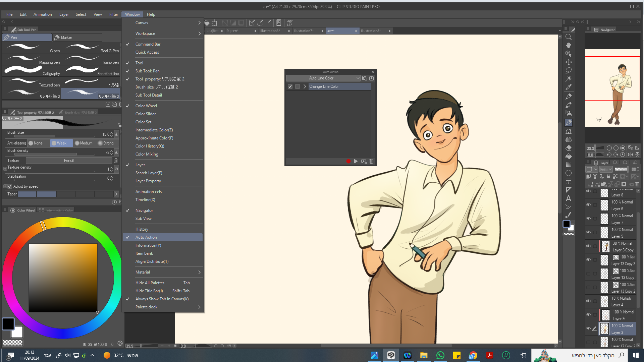Image resolution: width=644 pixels, height=362 pixels.
Task: Select the Hand move tool
Action: (569, 45)
